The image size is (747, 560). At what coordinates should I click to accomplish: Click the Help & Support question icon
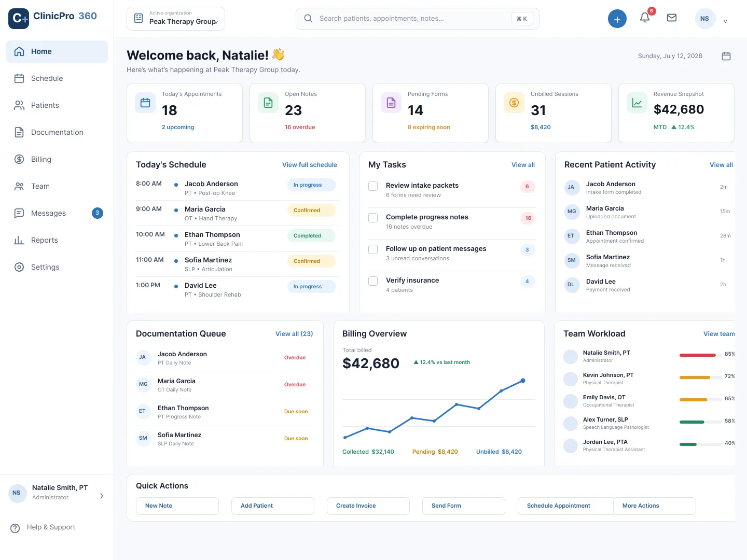[x=15, y=528]
